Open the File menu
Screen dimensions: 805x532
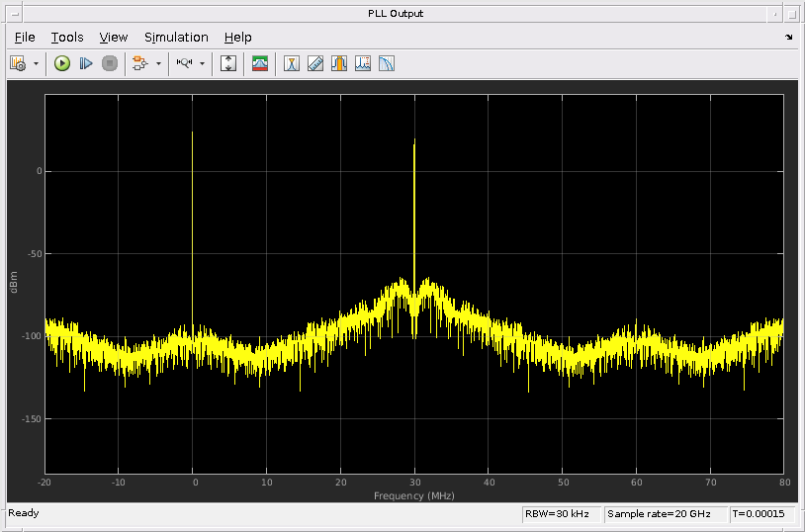tap(25, 37)
